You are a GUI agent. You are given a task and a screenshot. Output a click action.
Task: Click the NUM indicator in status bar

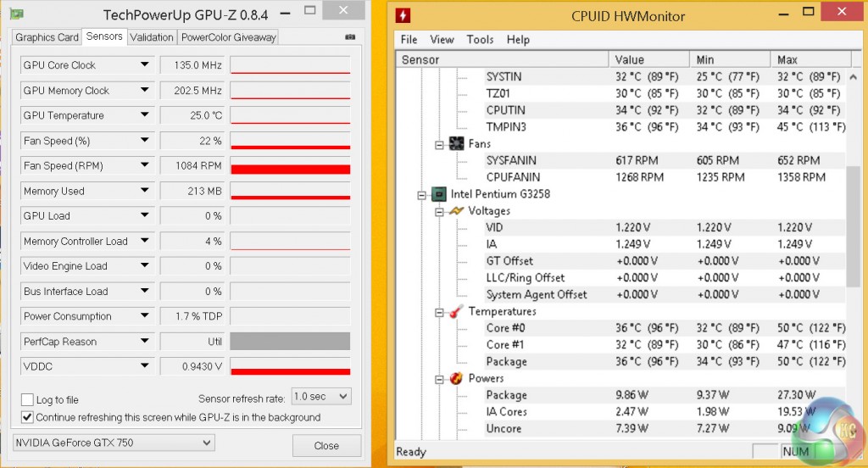click(x=795, y=451)
